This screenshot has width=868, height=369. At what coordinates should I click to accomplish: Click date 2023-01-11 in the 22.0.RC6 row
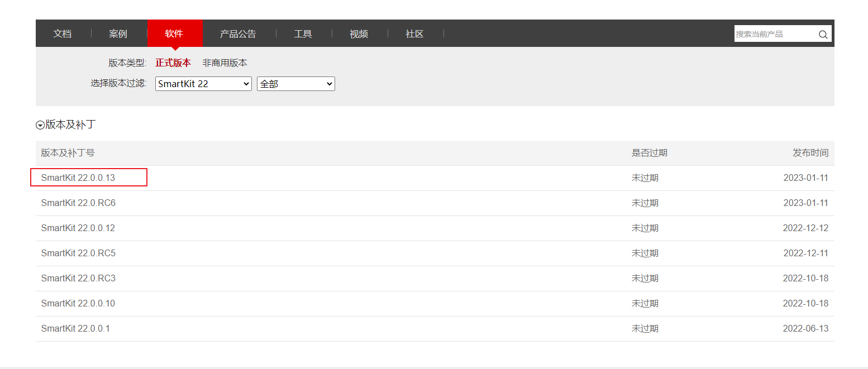806,203
